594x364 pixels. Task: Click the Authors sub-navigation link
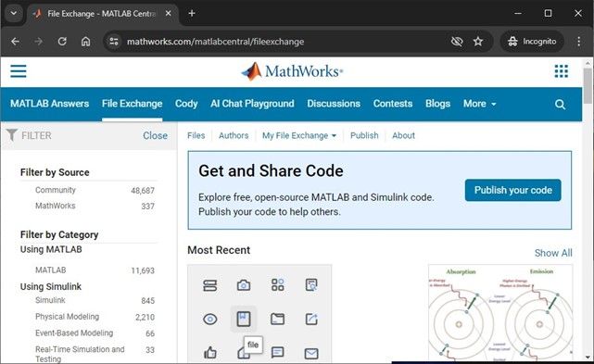tap(234, 135)
